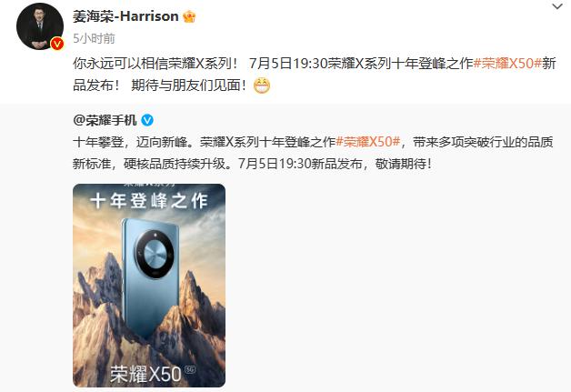Open the 姜海荣-Harrison username link
Image resolution: width=571 pixels, height=392 pixels.
click(x=125, y=16)
